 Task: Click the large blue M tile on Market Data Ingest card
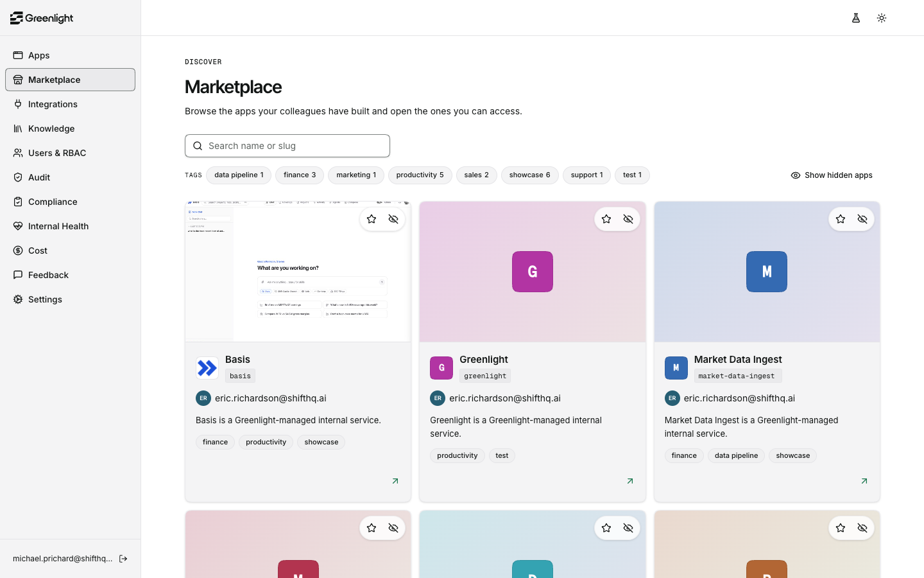[767, 272]
